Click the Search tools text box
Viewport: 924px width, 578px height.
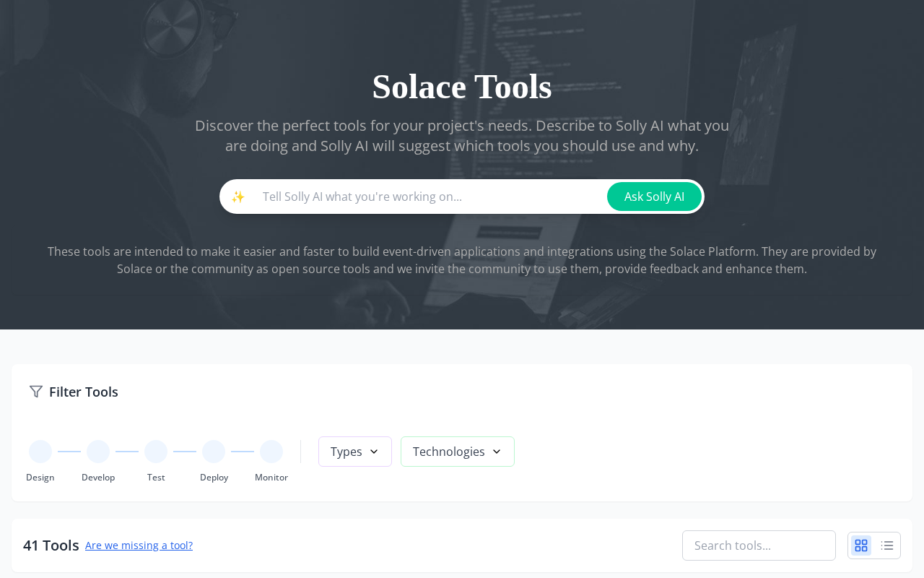pyautogui.click(x=759, y=545)
